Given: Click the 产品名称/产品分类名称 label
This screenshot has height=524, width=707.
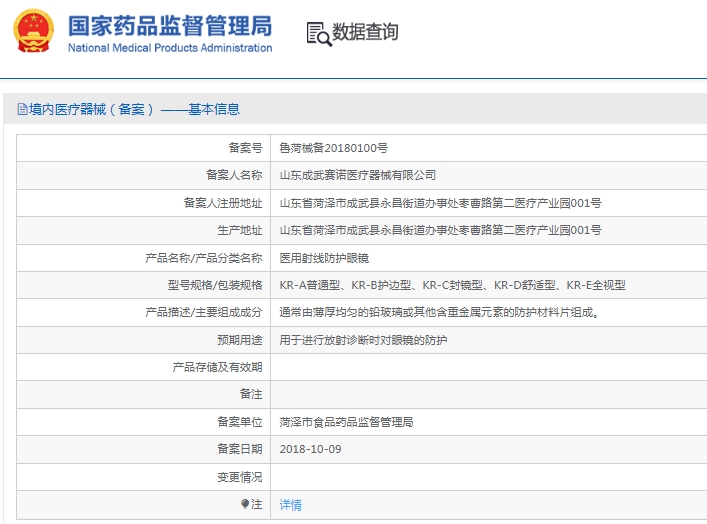Looking at the screenshot, I should click(204, 258).
